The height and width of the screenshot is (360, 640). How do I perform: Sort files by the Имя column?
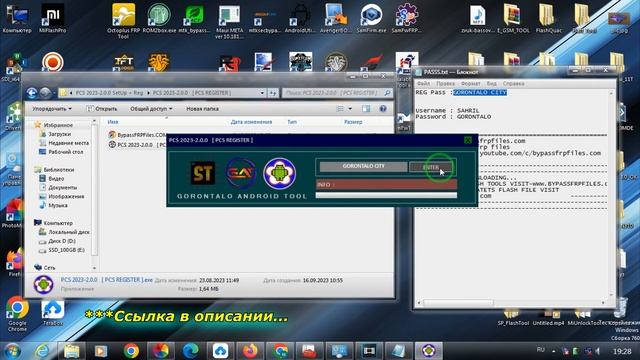point(113,122)
